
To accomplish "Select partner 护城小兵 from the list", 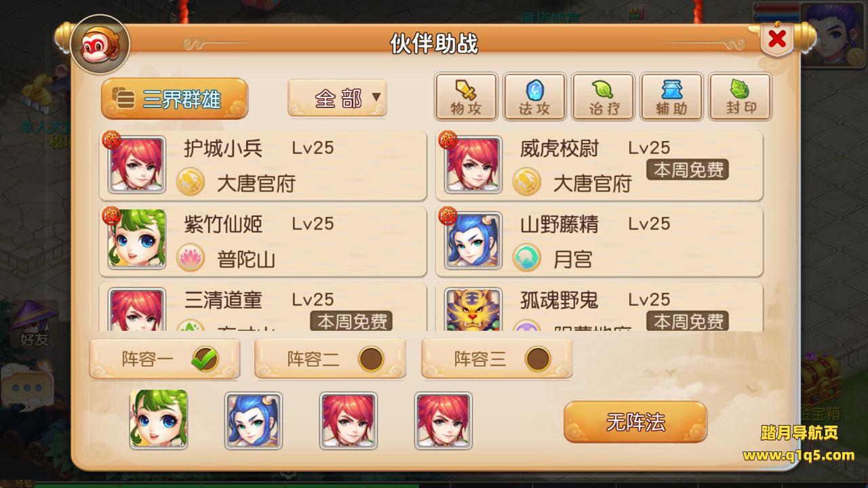I will (x=263, y=165).
